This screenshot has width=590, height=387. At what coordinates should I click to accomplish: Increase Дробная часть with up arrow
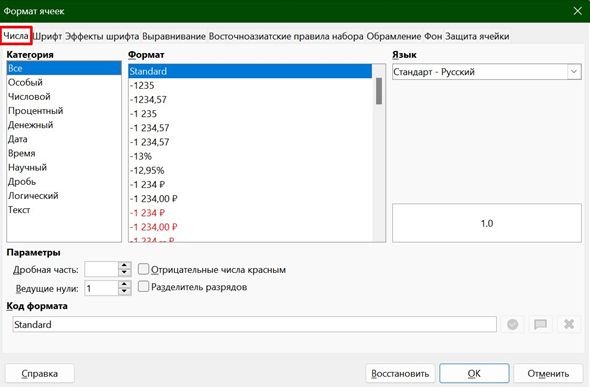124,265
